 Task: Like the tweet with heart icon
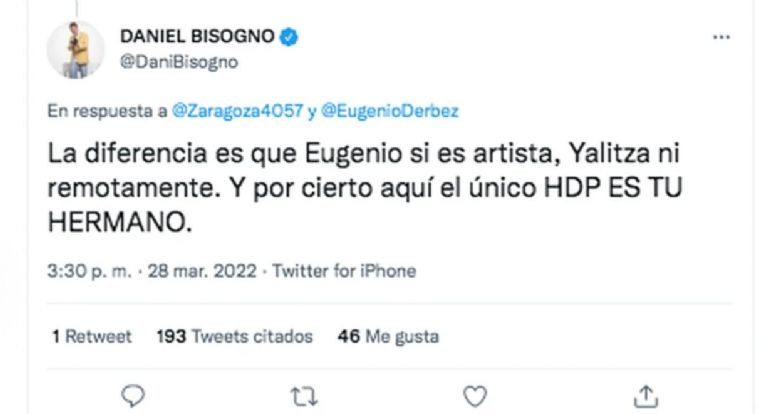click(x=475, y=396)
